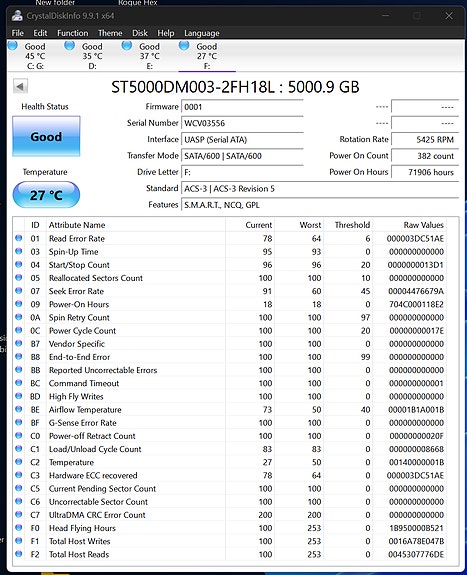Screen dimensions: 467x575
Task: Open the Disk menu
Action: point(140,33)
